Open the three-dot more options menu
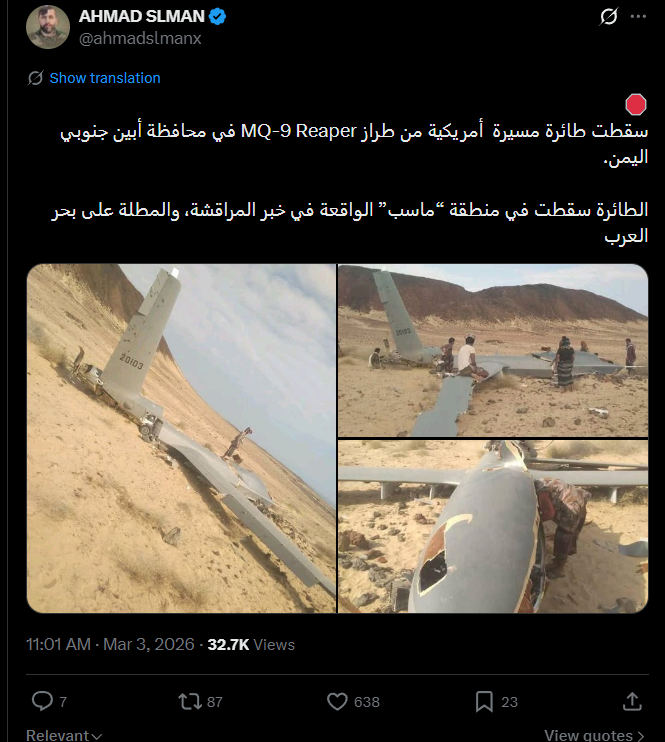This screenshot has height=742, width=665. click(638, 17)
